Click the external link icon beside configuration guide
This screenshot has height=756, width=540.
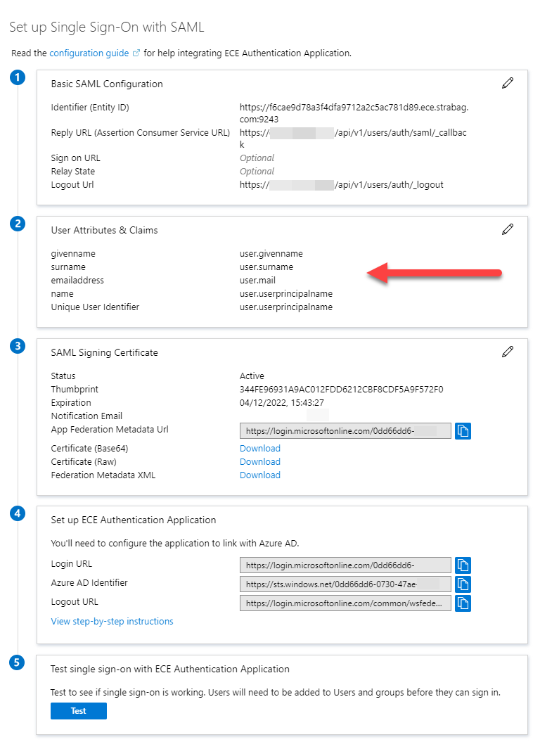[x=136, y=53]
